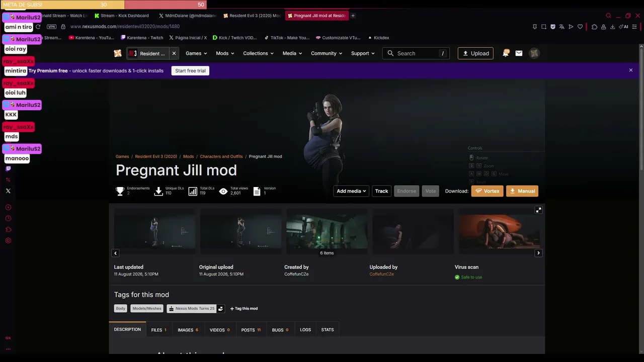Switch to the Logs tab

305,330
